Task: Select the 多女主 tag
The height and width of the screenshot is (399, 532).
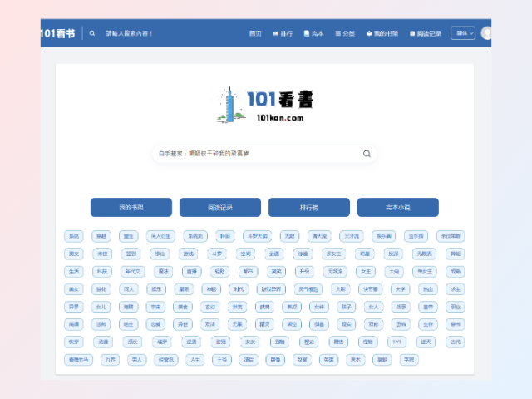Action: point(334,254)
